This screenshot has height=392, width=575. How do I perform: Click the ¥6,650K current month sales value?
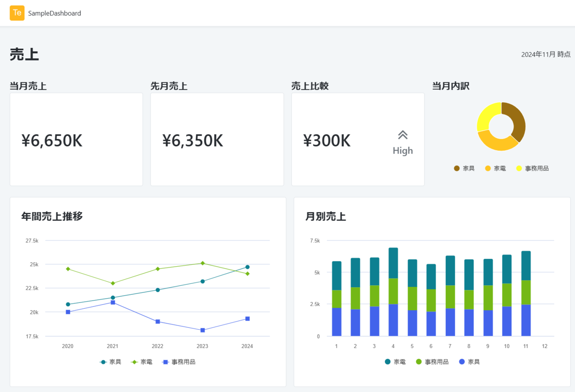pos(52,141)
